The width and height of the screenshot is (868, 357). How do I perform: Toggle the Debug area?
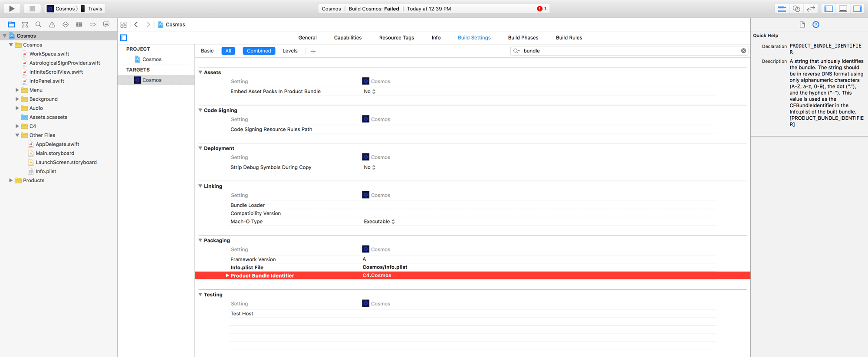843,9
